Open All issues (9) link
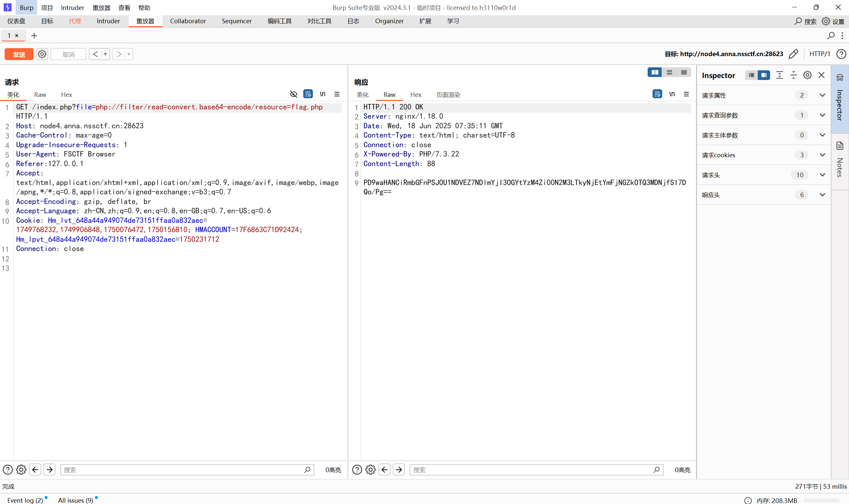The width and height of the screenshot is (849, 504). click(75, 500)
